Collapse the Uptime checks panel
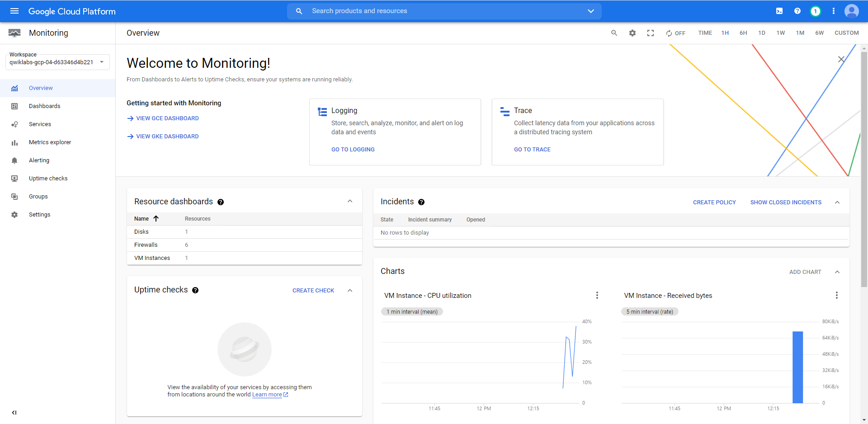This screenshot has width=868, height=424. click(350, 291)
